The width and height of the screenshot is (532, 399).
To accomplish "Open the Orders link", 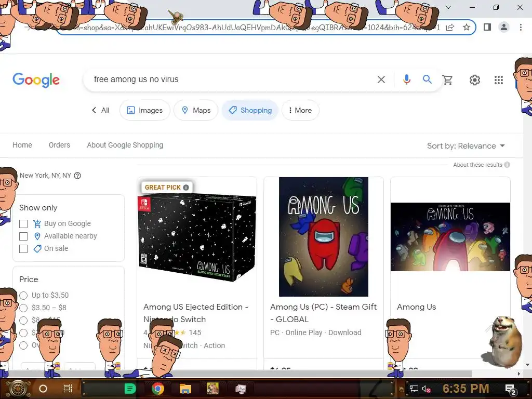I will click(x=59, y=145).
